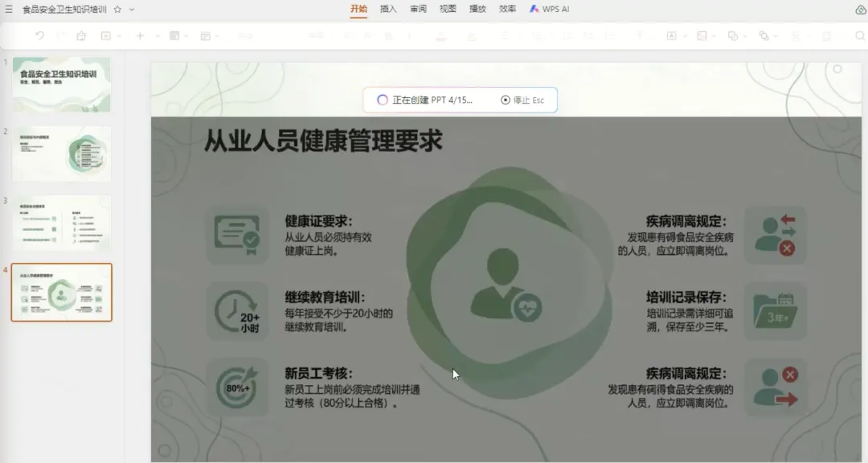The image size is (868, 463).
Task: Select slide 2 thumbnail
Action: tap(61, 154)
